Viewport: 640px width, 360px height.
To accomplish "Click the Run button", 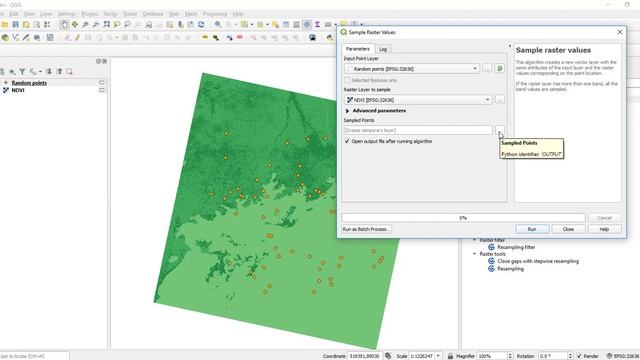I will 532,229.
